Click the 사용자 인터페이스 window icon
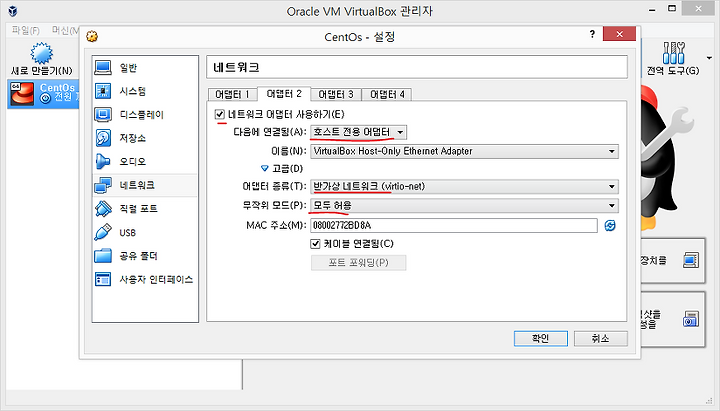This screenshot has height=411, width=720. click(103, 279)
